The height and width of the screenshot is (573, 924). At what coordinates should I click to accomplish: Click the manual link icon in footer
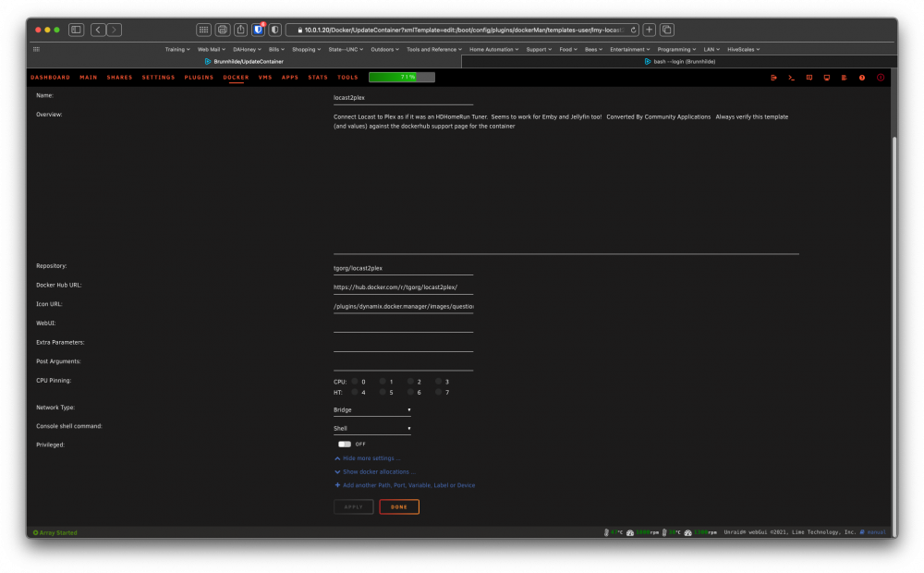point(862,532)
